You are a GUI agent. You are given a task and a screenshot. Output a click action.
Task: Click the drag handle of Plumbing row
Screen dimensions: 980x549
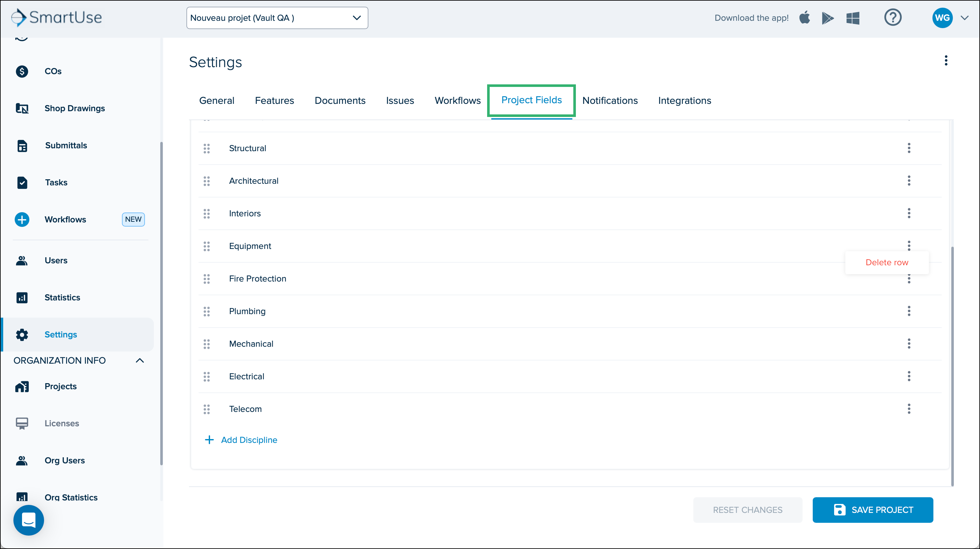pyautogui.click(x=207, y=312)
